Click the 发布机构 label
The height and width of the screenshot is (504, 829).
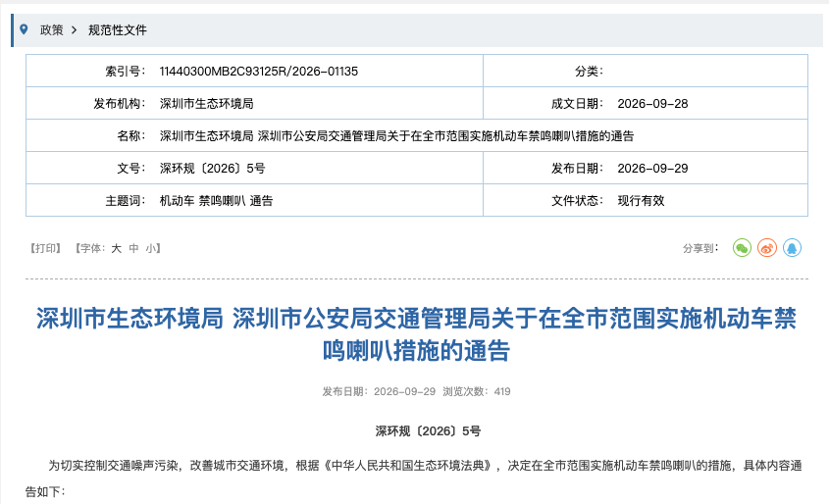(119, 104)
